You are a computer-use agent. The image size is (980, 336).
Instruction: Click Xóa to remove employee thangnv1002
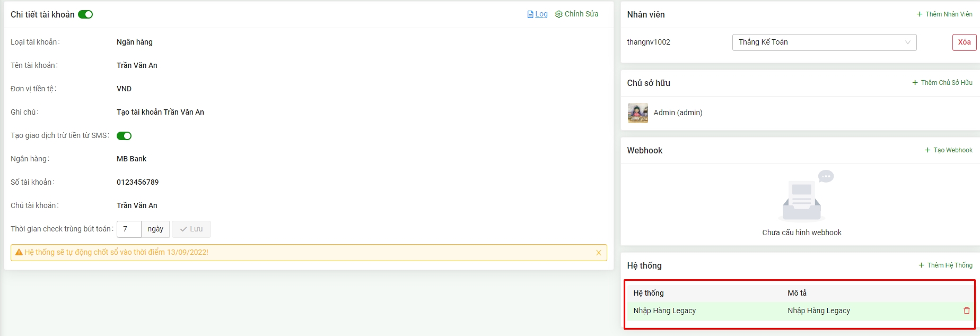(964, 42)
